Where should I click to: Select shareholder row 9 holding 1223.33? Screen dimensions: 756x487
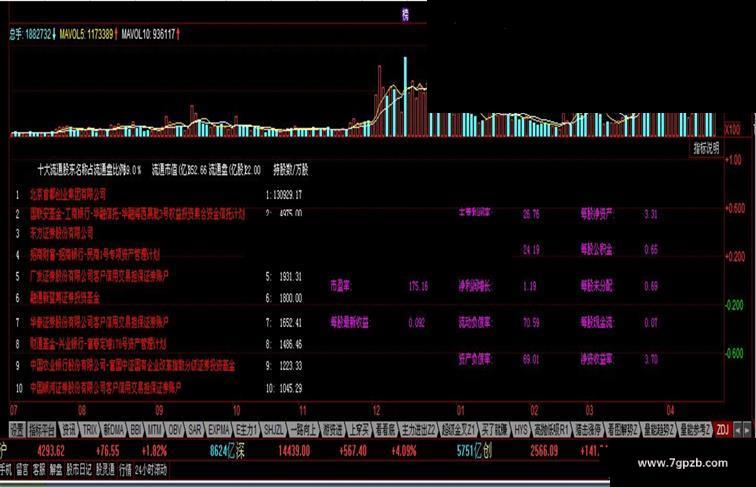click(x=159, y=366)
